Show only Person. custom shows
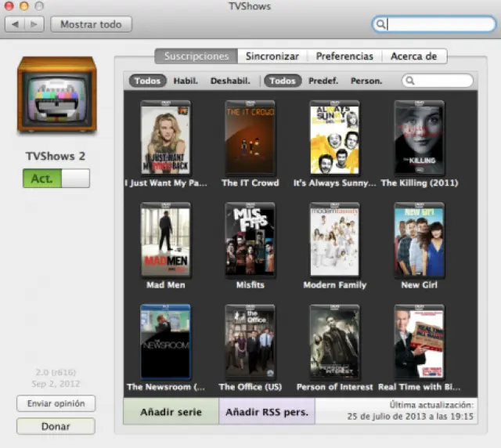 click(x=366, y=81)
